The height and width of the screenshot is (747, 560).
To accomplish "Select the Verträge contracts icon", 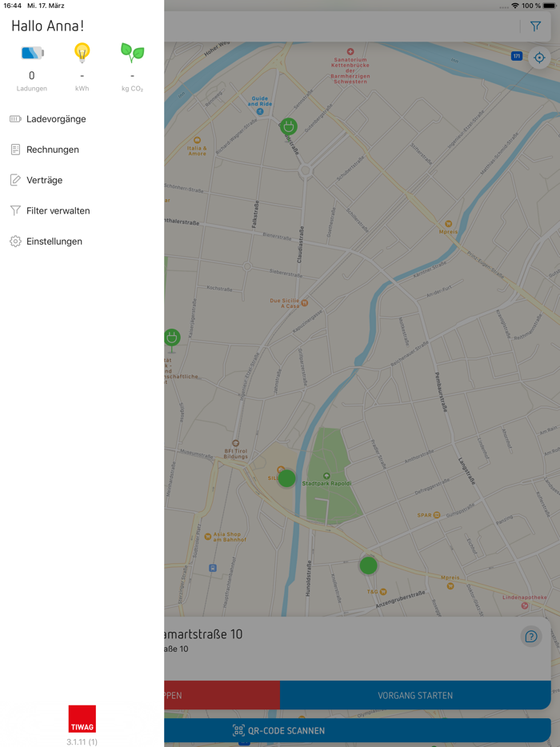I will coord(14,180).
